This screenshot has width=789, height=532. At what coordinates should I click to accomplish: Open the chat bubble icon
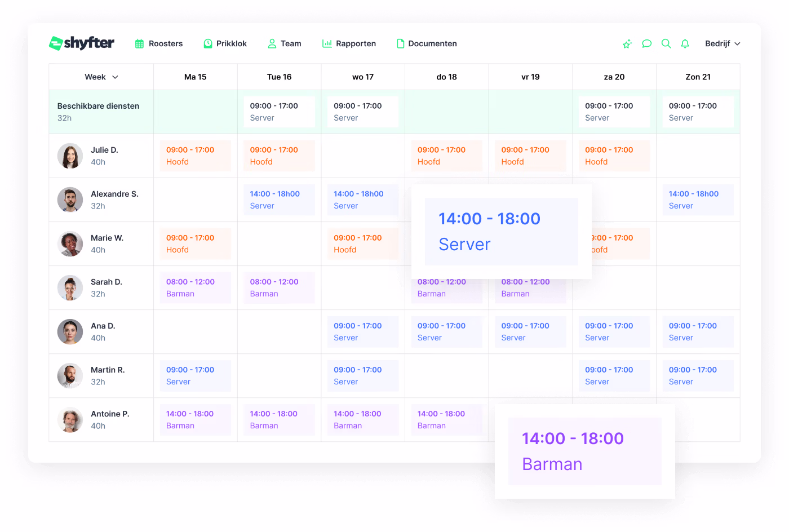(x=646, y=43)
